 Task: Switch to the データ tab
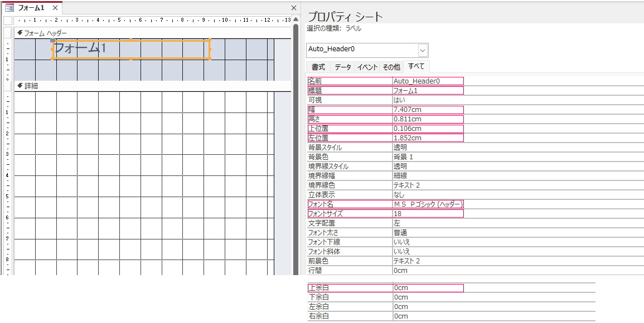(x=343, y=67)
